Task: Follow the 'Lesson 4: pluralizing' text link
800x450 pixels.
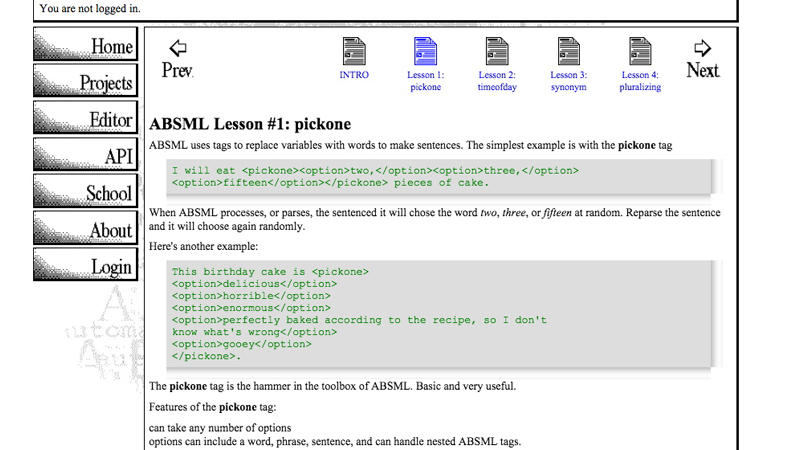Action: [x=640, y=81]
